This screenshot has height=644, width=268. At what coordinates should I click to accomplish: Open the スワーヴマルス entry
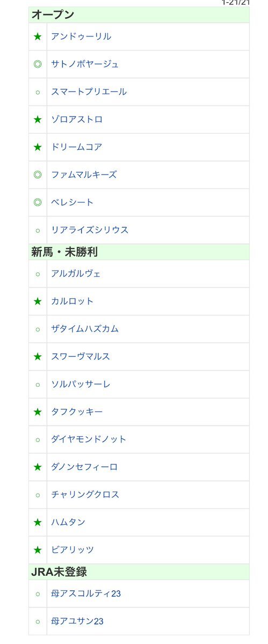tap(81, 357)
